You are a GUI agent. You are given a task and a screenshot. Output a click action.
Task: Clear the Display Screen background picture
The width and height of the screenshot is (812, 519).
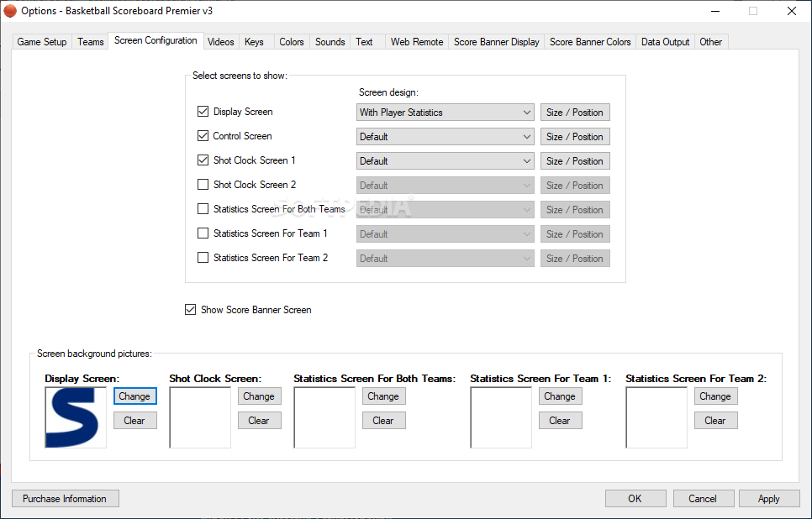pos(134,420)
